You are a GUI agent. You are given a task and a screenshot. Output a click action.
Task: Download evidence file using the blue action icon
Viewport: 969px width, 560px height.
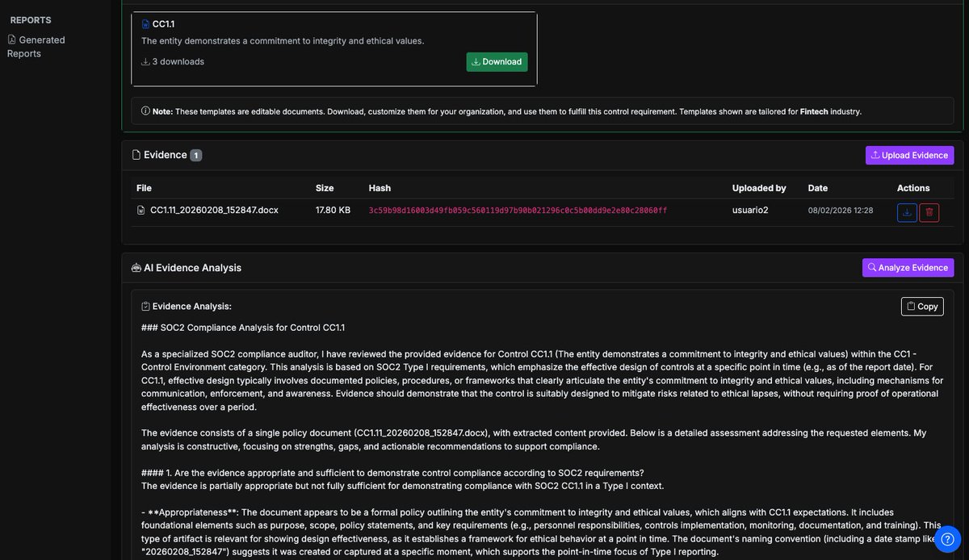(907, 212)
